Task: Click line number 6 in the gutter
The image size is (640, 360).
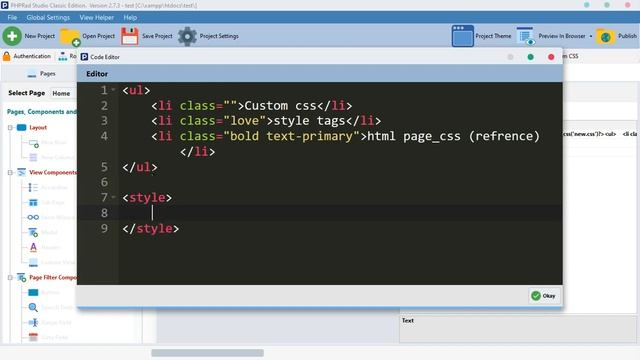Action: [104, 182]
